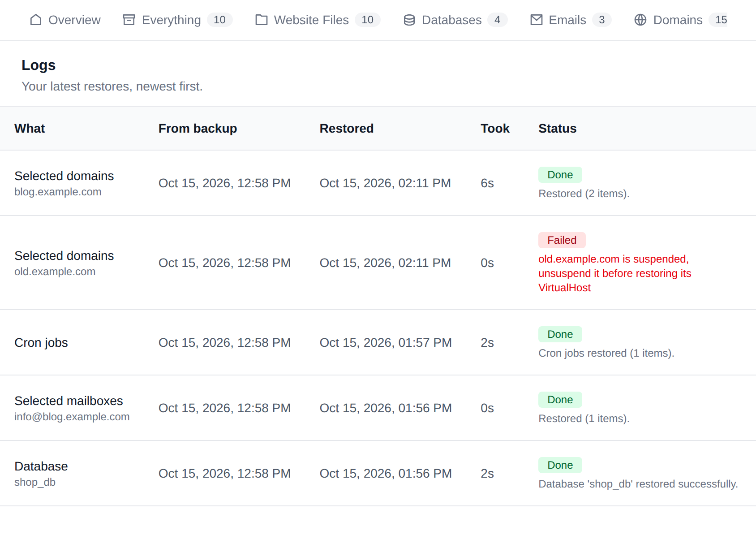756x535 pixels.
Task: Click the Restored column header
Action: click(x=347, y=129)
